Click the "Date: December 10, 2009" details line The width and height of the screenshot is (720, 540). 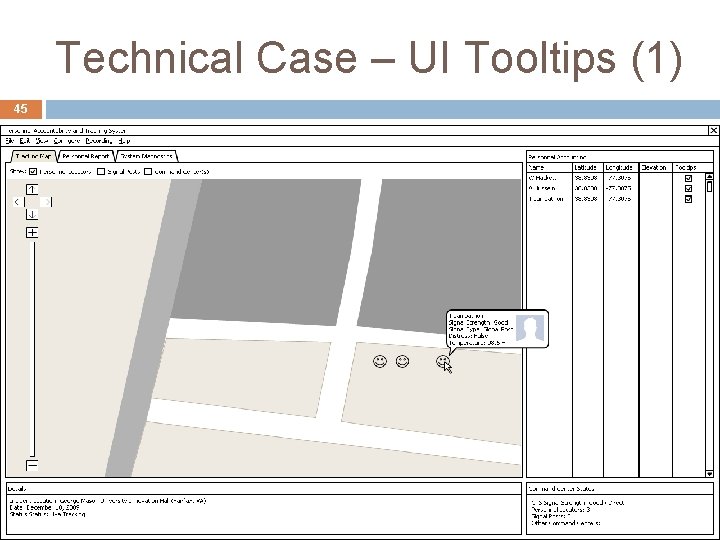tap(44, 507)
